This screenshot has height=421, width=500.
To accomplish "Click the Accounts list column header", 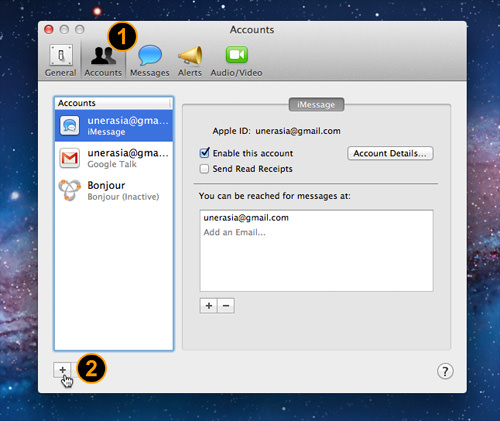I will [114, 103].
